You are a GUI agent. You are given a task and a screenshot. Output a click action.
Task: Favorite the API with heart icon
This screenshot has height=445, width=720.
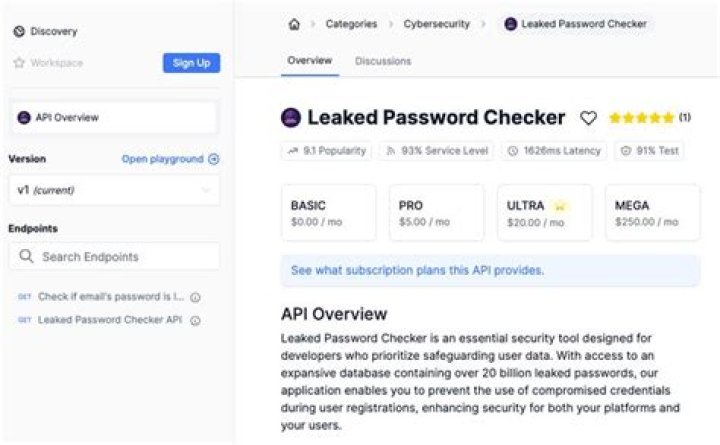pos(589,118)
